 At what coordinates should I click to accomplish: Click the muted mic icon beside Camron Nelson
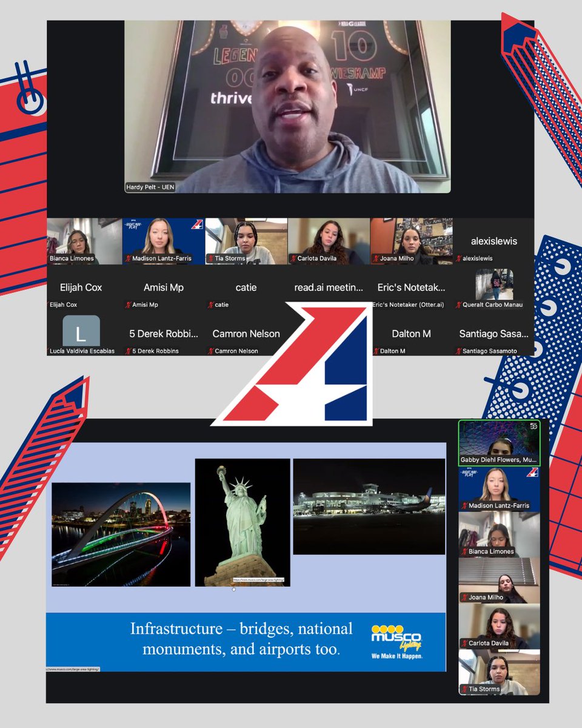(x=210, y=351)
